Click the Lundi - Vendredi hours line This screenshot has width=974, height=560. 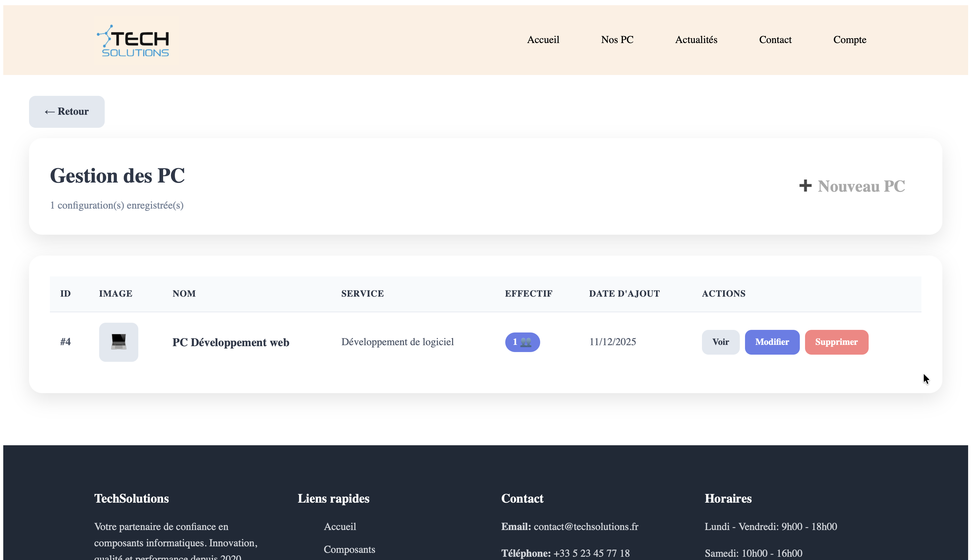point(771,526)
